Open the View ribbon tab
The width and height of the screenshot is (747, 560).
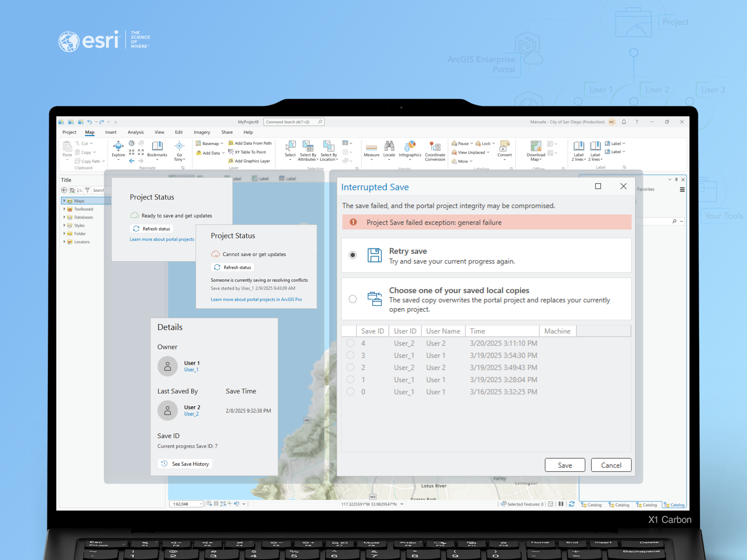pos(159,132)
